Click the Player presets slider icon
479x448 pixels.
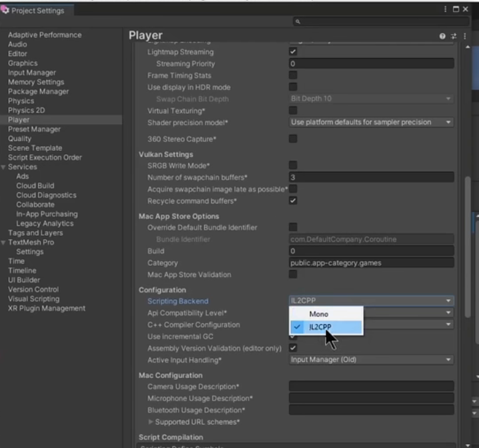click(x=454, y=36)
